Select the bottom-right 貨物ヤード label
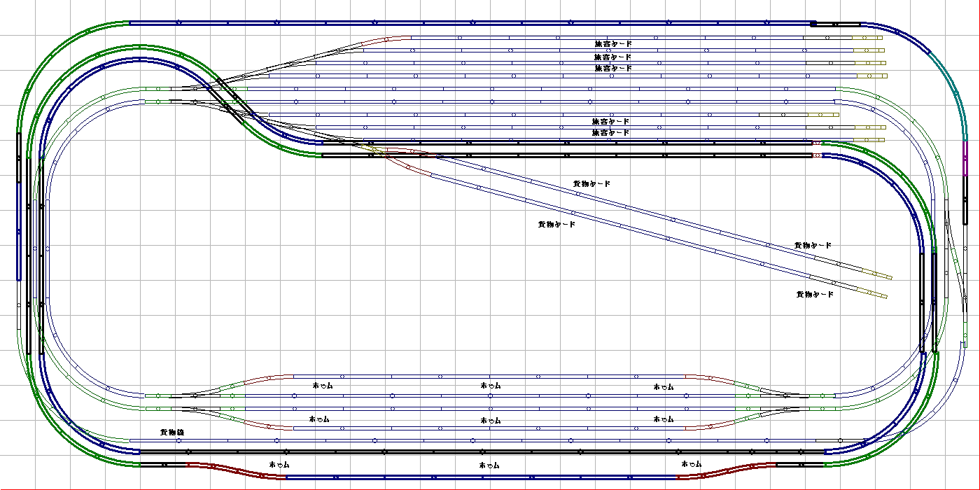 click(x=815, y=294)
